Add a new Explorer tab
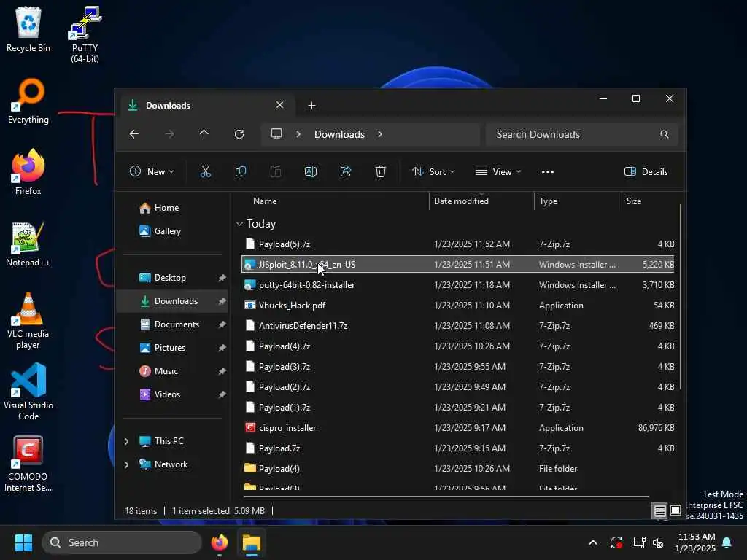The image size is (747, 560). pos(311,105)
